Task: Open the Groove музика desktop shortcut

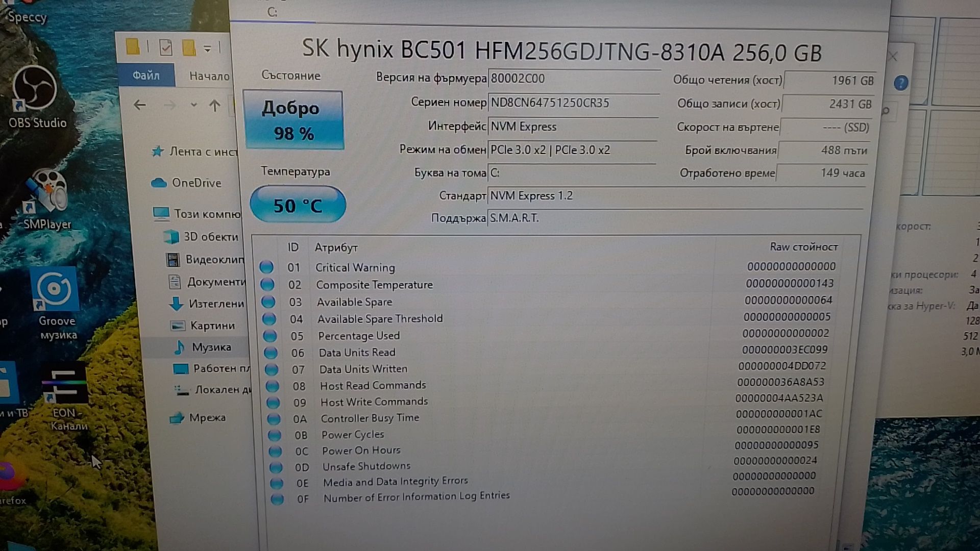Action: (57, 304)
